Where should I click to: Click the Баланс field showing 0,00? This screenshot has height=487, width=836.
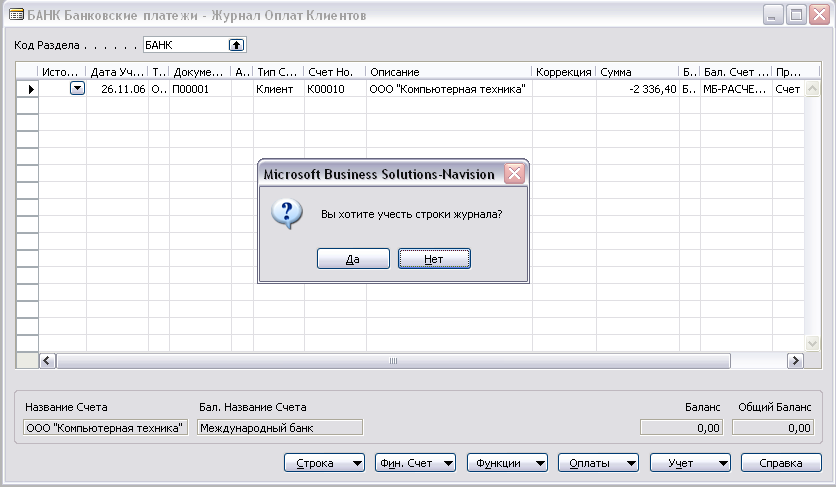tap(682, 428)
